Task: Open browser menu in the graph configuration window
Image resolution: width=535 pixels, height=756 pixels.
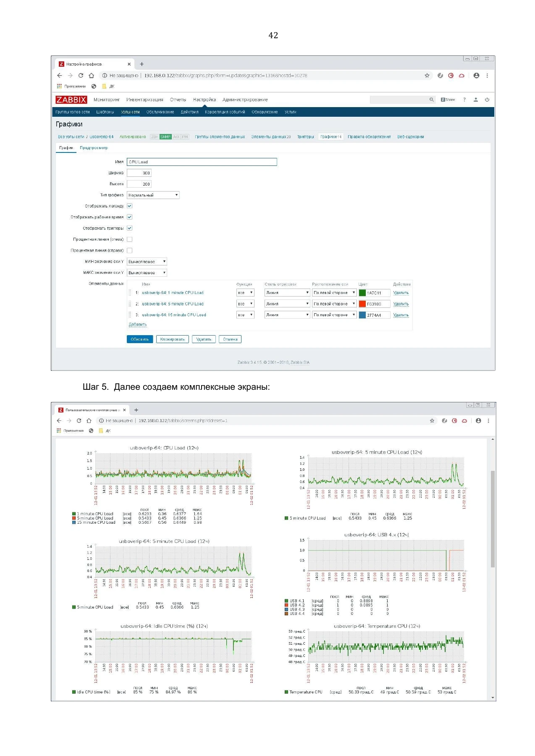Action: tap(487, 76)
